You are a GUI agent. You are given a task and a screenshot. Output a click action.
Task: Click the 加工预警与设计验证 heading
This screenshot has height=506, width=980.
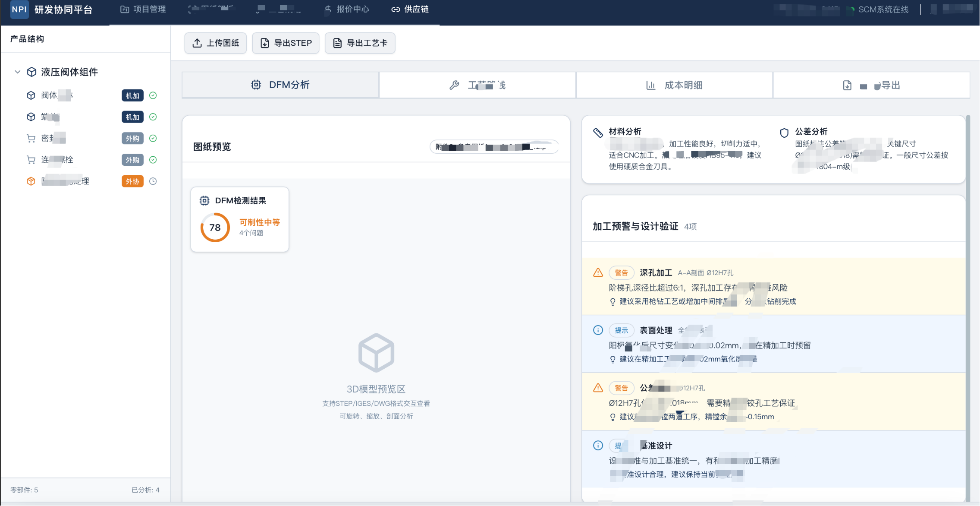(635, 227)
